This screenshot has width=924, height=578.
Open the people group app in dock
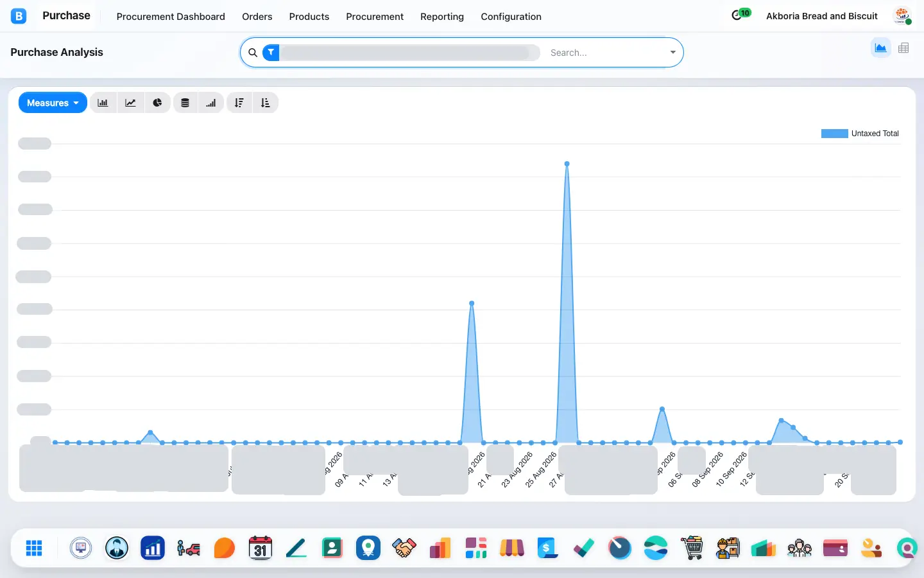click(x=800, y=548)
